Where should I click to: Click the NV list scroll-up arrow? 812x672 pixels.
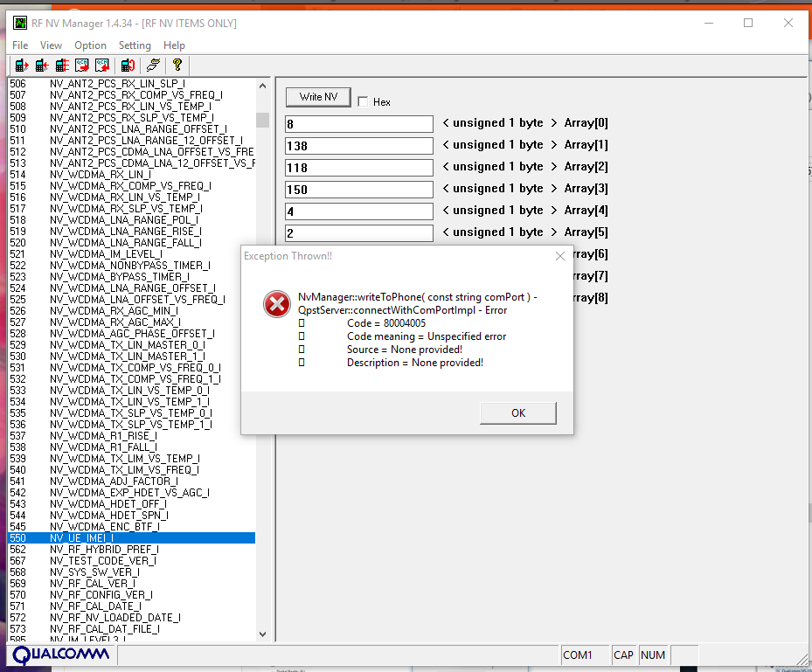[x=262, y=86]
